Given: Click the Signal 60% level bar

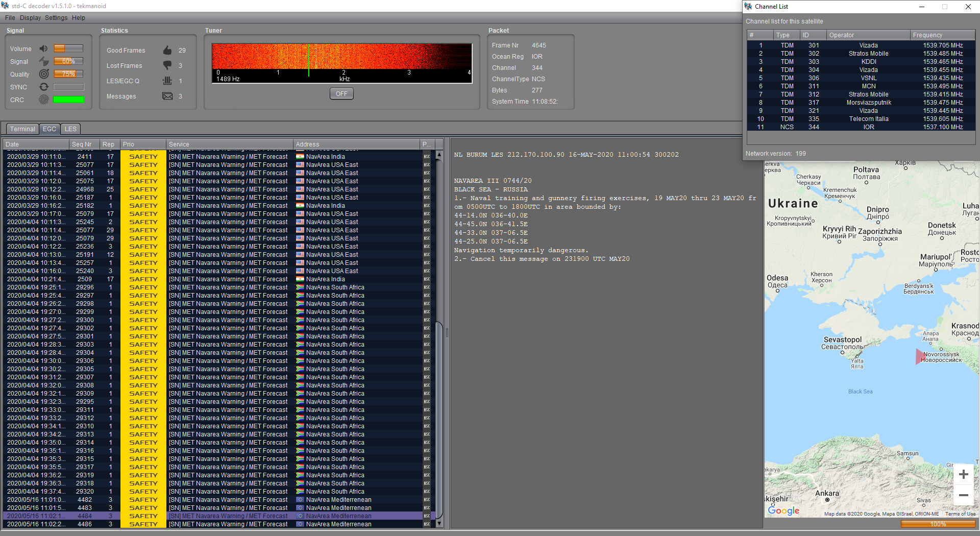Looking at the screenshot, I should pos(68,61).
